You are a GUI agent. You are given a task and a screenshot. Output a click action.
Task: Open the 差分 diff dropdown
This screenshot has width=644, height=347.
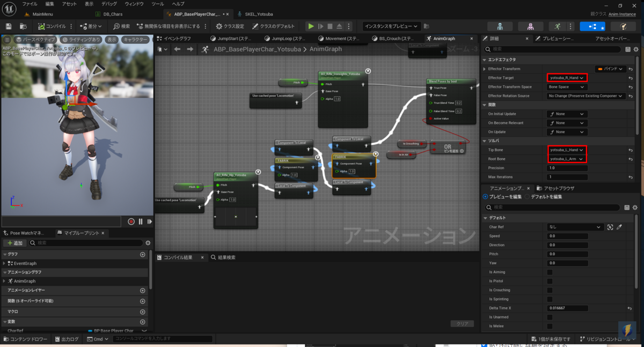(x=91, y=26)
